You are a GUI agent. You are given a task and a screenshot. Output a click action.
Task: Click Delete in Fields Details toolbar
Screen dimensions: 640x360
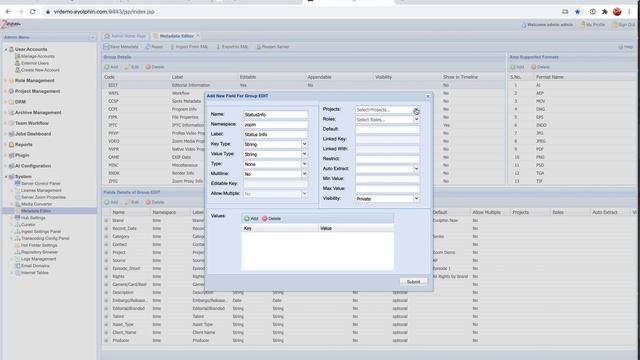[155, 202]
